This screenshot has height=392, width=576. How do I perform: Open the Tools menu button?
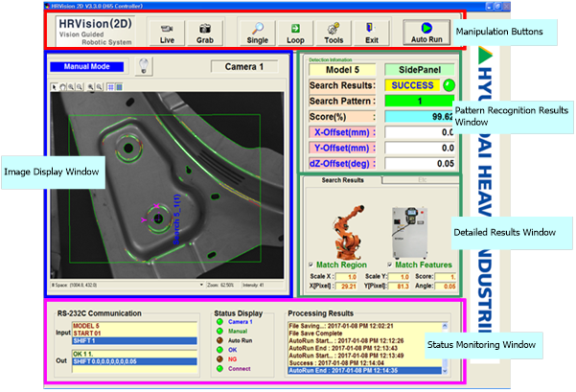point(334,33)
